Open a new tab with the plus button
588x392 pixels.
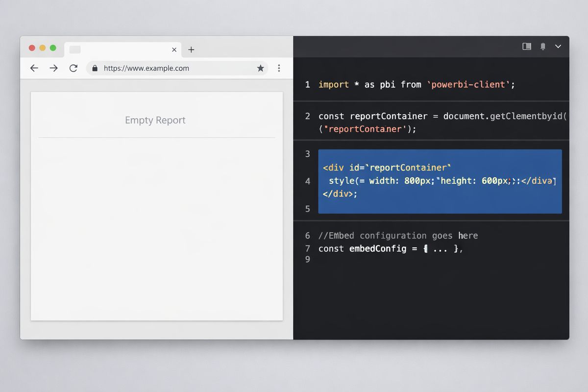click(191, 49)
